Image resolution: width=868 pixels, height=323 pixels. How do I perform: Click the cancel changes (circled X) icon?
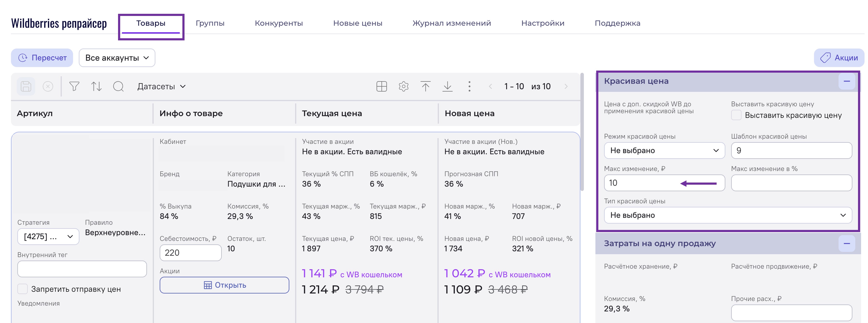coord(48,86)
